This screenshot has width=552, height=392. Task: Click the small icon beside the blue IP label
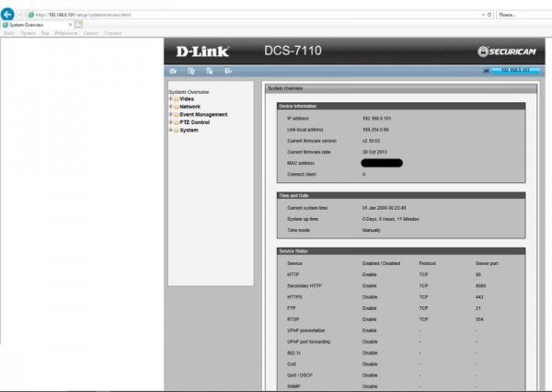click(x=486, y=71)
